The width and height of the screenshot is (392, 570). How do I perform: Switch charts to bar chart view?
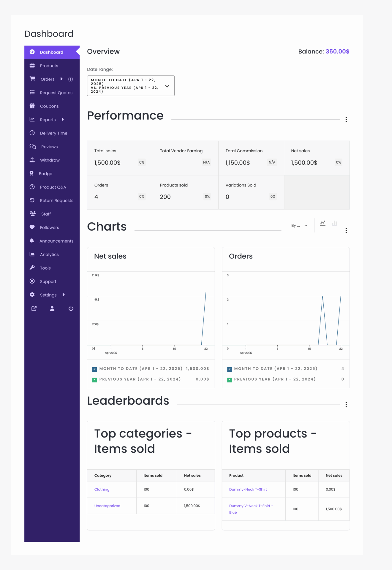click(335, 223)
